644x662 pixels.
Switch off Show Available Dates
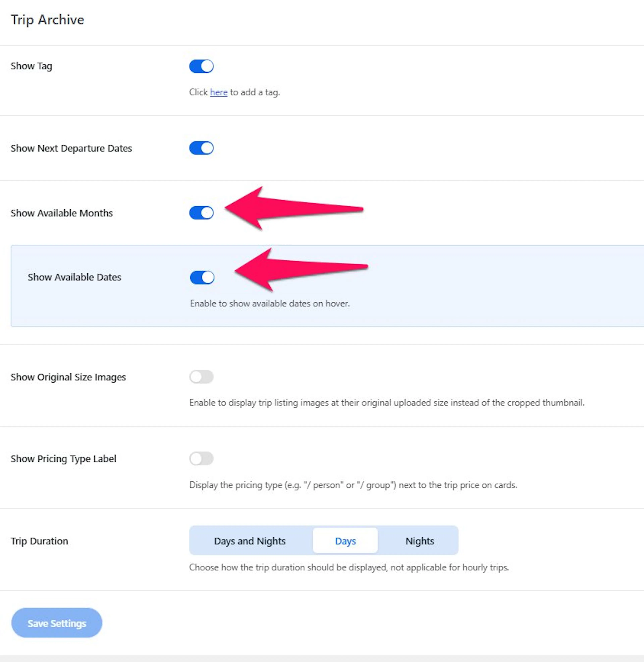202,278
